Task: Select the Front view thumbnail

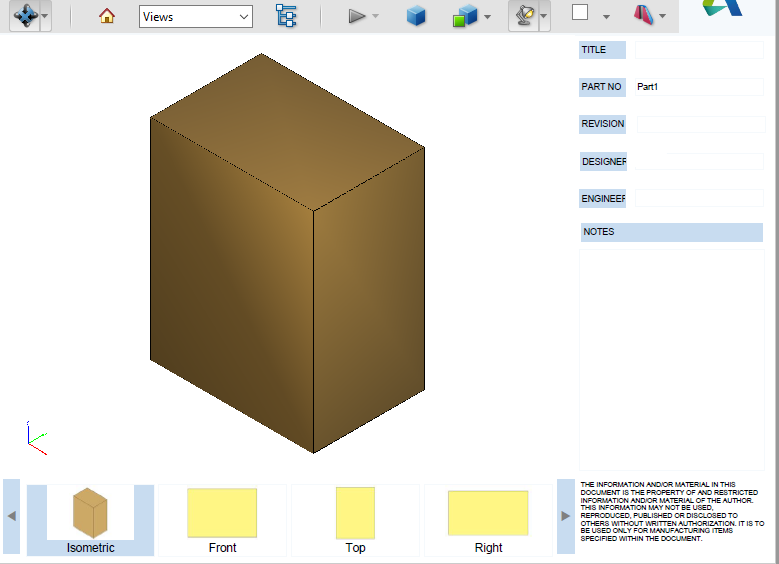Action: pos(222,520)
